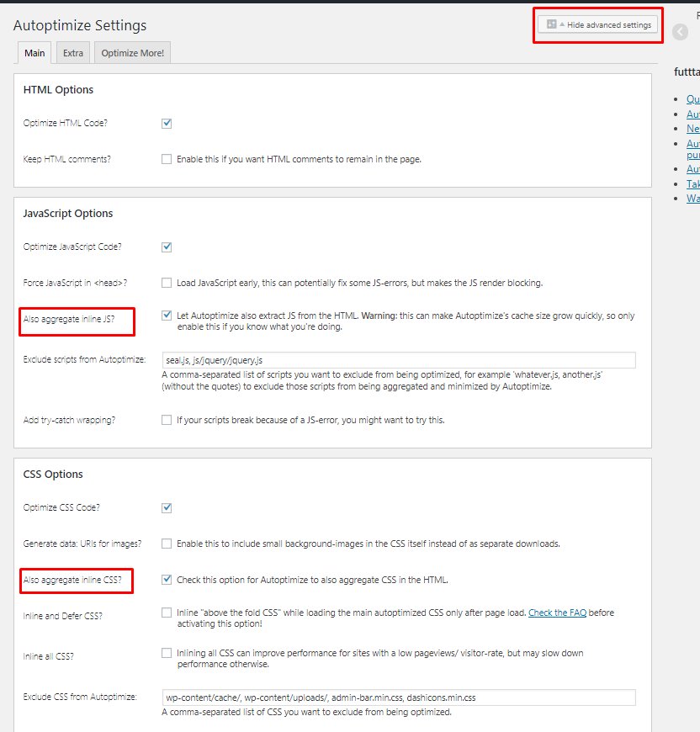Click the Hide advanced settings button
Image resolution: width=700 pixels, height=732 pixels.
tap(598, 24)
